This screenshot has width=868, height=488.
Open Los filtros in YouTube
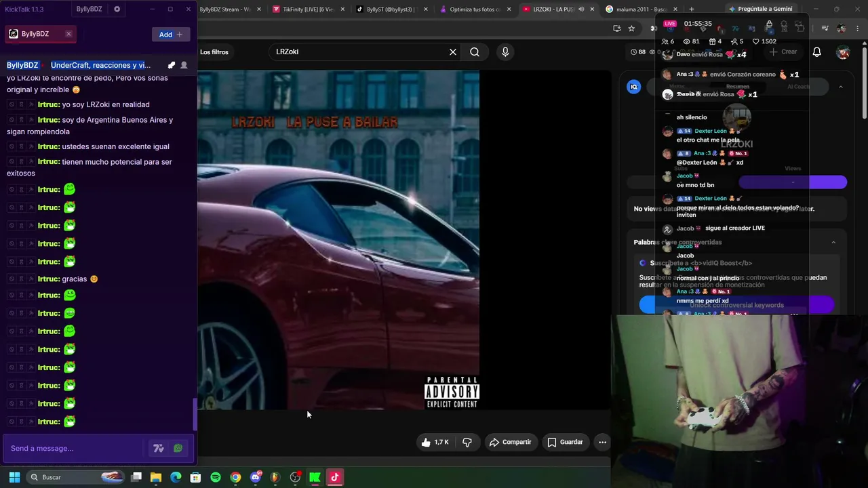tap(214, 52)
